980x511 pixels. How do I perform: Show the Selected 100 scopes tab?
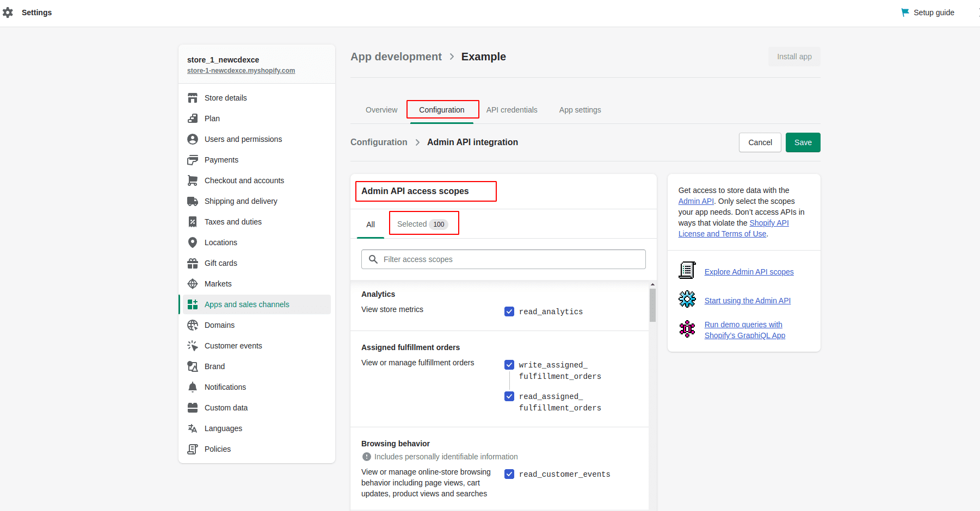[423, 224]
